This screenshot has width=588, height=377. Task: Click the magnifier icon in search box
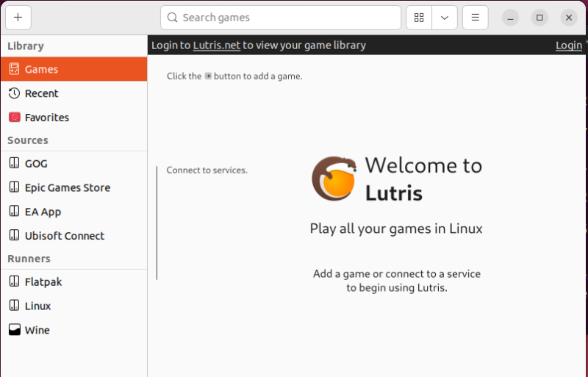172,18
